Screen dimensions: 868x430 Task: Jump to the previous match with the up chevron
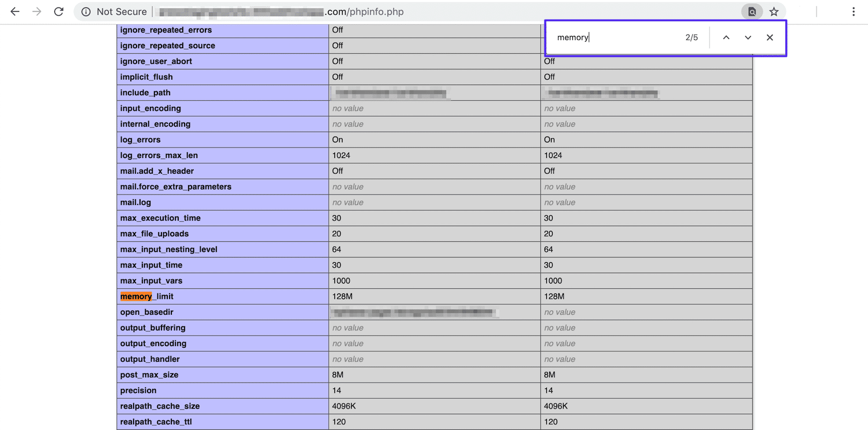point(726,37)
